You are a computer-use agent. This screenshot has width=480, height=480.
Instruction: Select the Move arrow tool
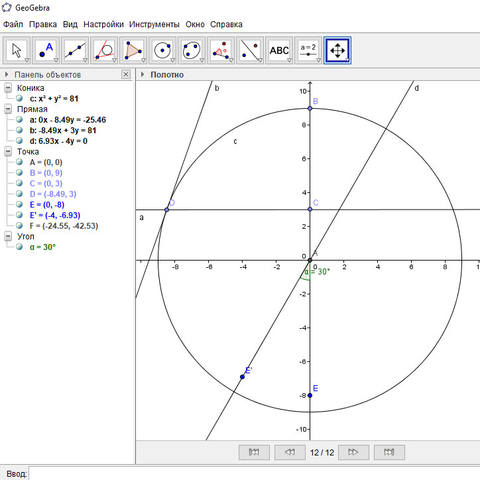17,50
